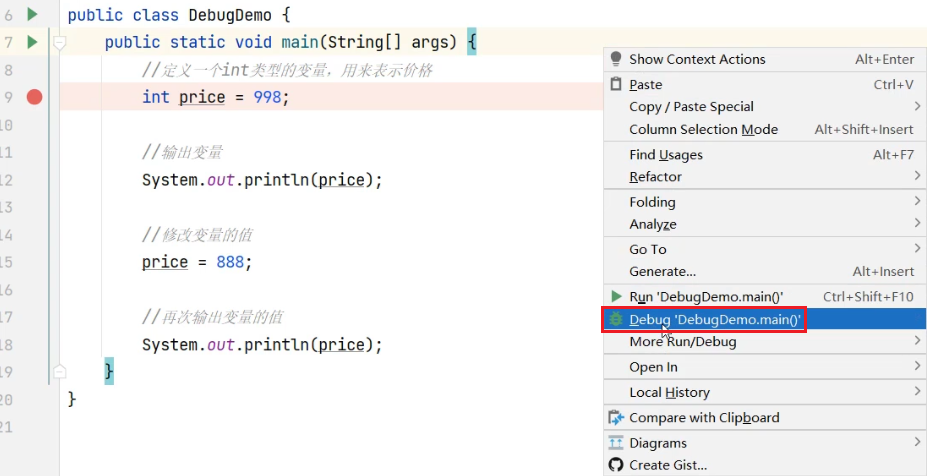Click the comment on line 8 about price
This screenshot has height=476, width=927.
click(x=287, y=71)
